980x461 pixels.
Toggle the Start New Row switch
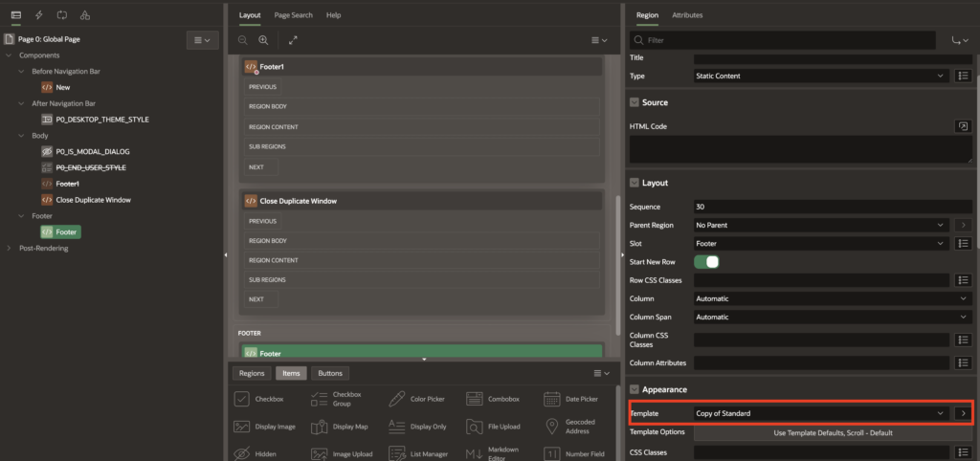(706, 261)
